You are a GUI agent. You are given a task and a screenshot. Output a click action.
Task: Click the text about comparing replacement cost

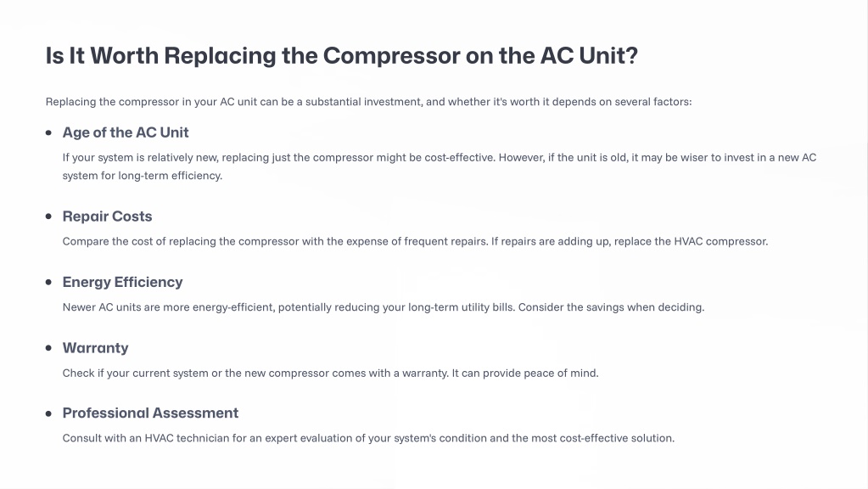coord(415,241)
